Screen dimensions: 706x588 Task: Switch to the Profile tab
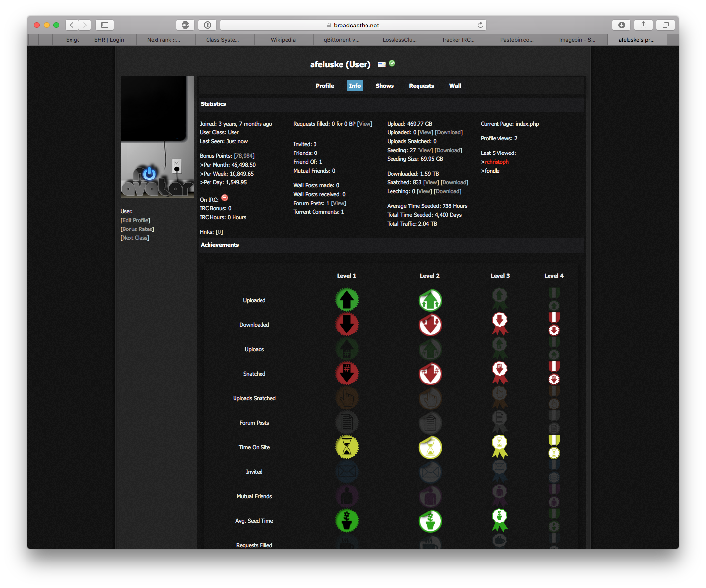325,86
